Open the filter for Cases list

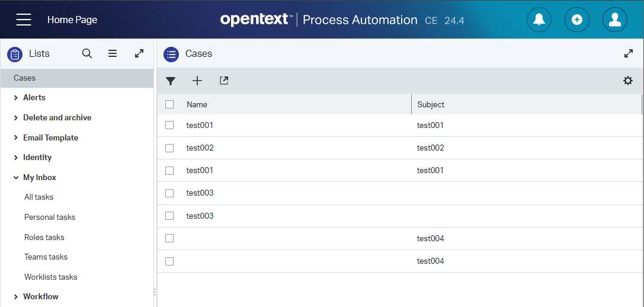[171, 81]
